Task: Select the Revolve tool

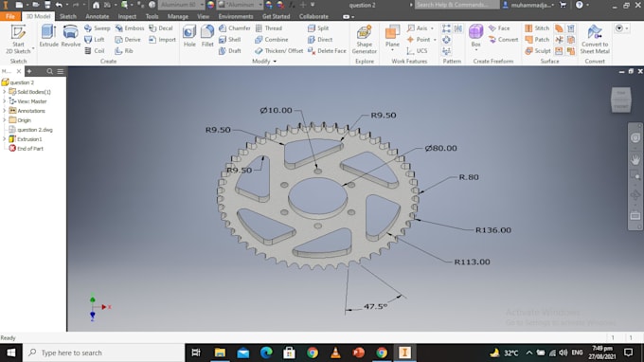Action: tap(71, 35)
